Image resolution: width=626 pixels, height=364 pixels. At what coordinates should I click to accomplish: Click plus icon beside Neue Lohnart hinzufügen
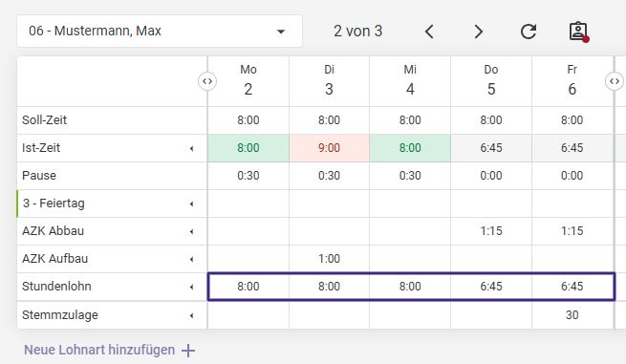[x=188, y=351]
